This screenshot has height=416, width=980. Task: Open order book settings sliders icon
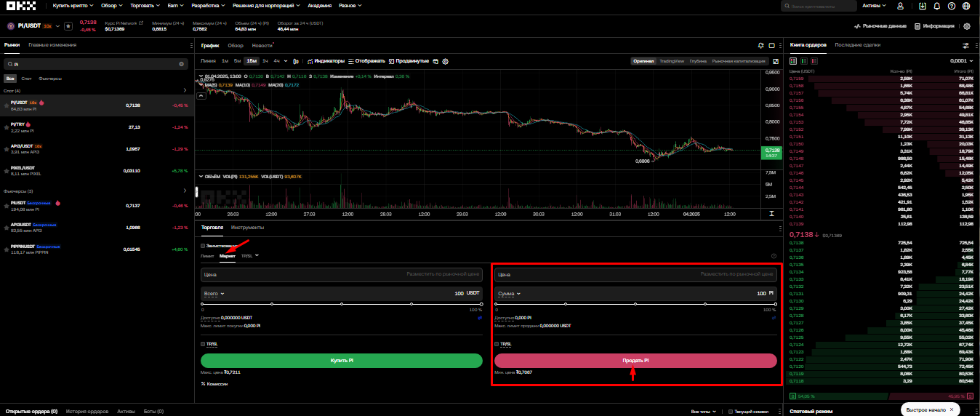pos(965,45)
